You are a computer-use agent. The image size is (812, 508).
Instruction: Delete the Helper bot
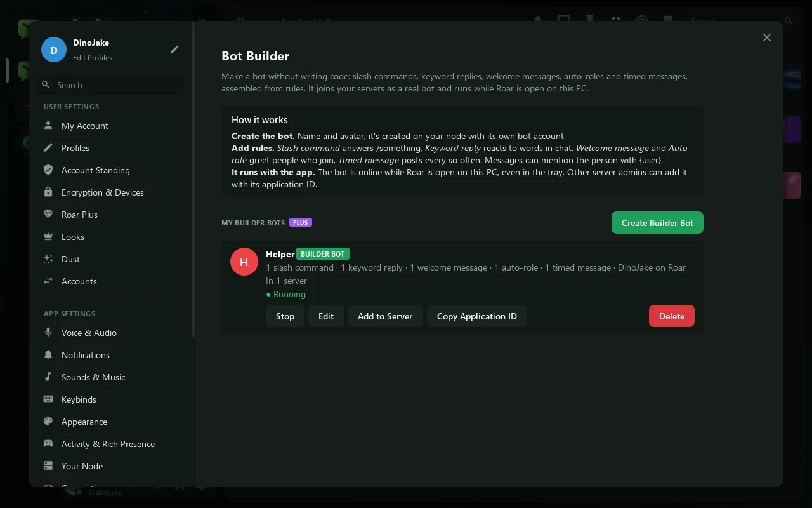(672, 316)
